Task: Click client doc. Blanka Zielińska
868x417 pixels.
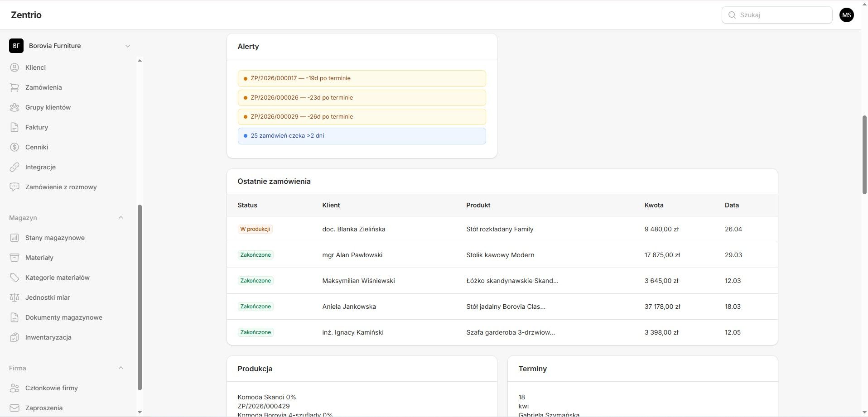Action: point(354,229)
